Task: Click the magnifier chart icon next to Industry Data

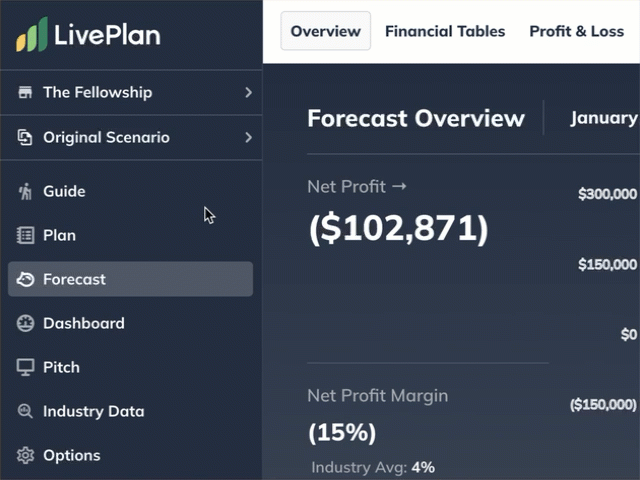Action: point(25,411)
